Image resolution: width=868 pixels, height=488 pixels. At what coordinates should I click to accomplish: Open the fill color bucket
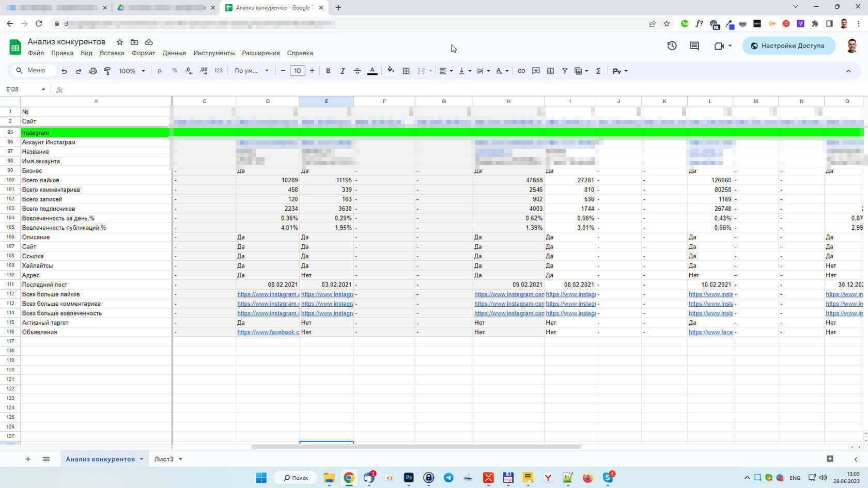click(x=391, y=71)
